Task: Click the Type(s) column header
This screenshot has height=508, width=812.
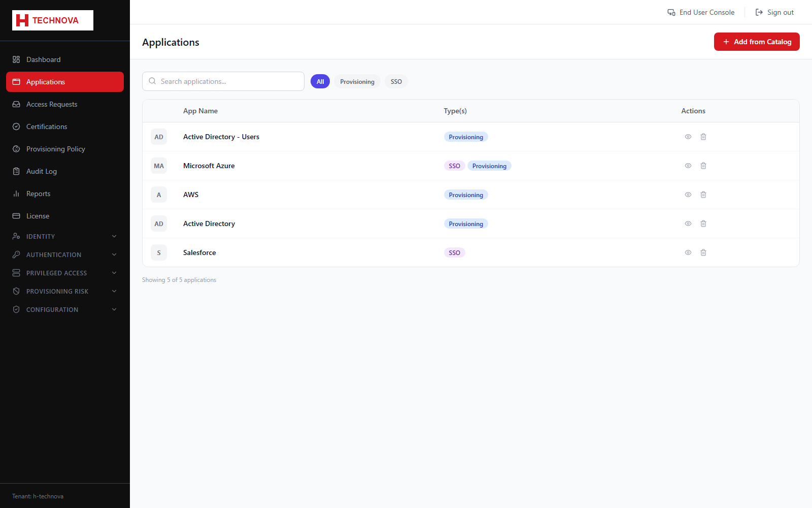Action: [x=455, y=111]
